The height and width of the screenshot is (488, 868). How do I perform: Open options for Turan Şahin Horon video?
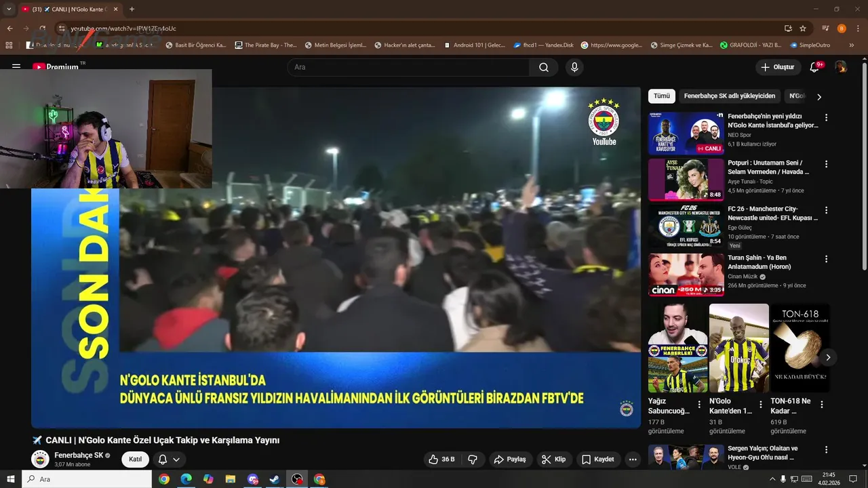click(826, 259)
